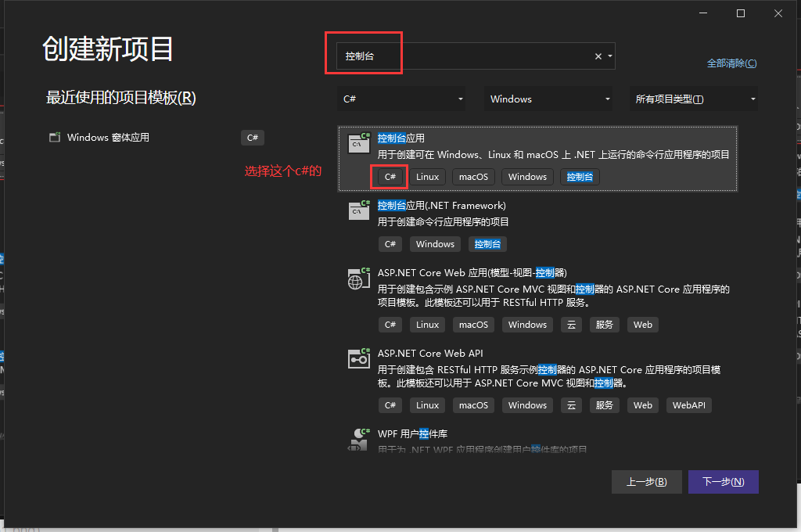Click the WebAPI tag under ASP.NET Core Web API
801x532 pixels.
[688, 405]
